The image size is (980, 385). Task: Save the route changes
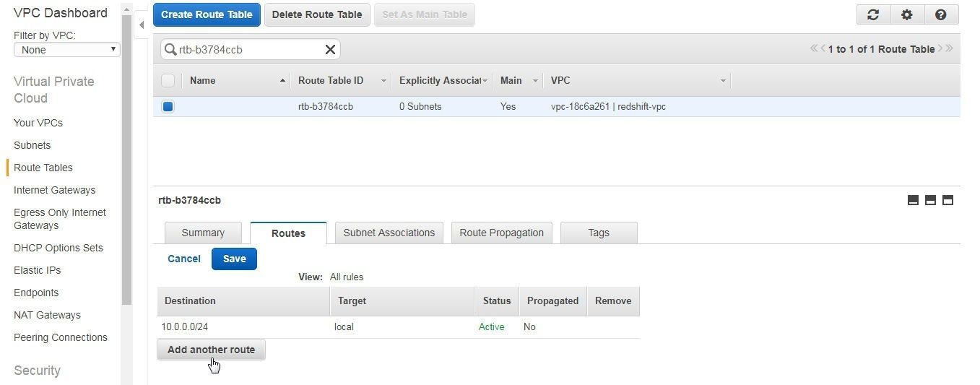click(x=234, y=259)
